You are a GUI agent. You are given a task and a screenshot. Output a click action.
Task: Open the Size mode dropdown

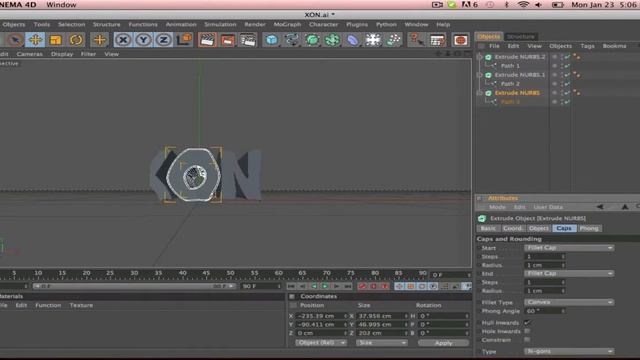coord(381,343)
